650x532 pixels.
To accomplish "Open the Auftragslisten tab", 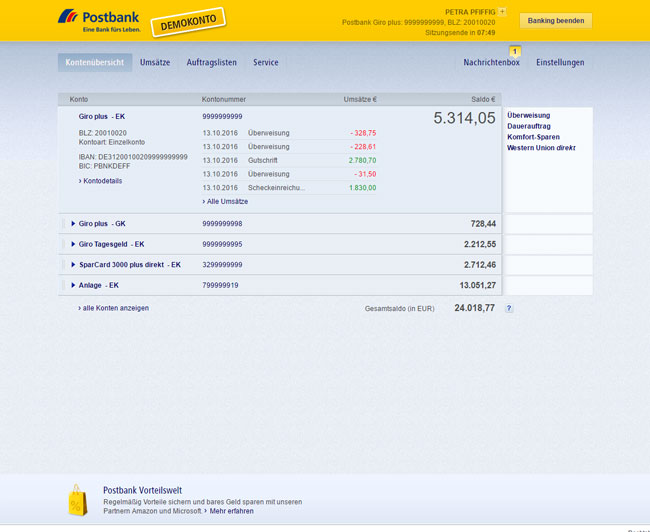I will 212,62.
